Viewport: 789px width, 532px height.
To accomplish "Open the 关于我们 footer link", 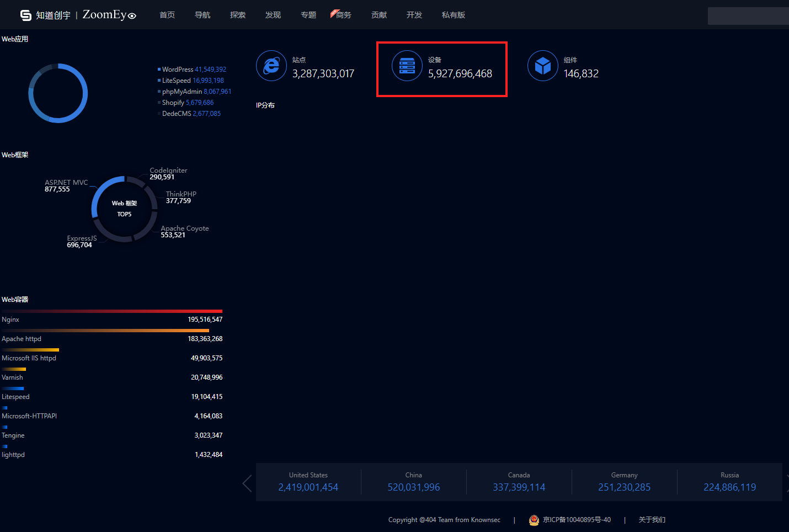I will click(652, 520).
